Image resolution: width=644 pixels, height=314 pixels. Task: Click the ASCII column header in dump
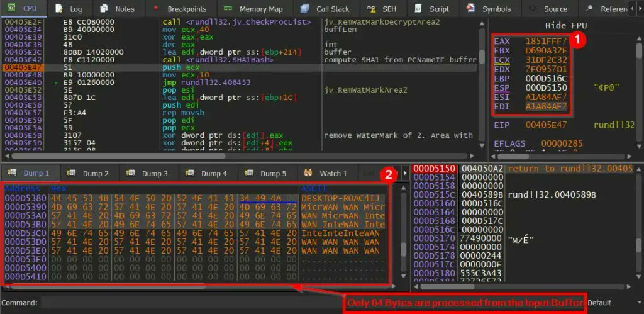[313, 189]
